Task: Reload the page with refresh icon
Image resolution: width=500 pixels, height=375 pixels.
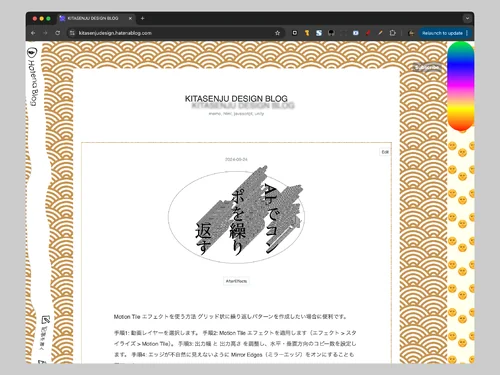Action: click(57, 33)
